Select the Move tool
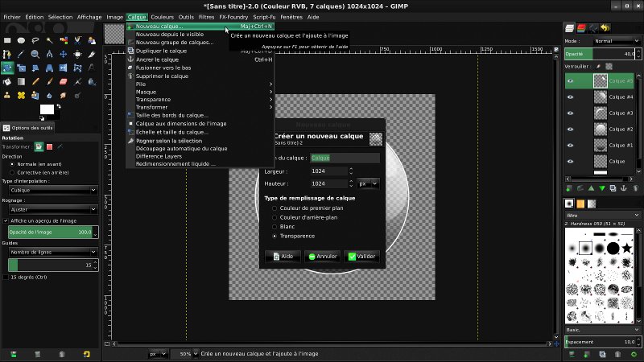Image resolution: width=644 pixels, height=362 pixels. [x=64, y=54]
